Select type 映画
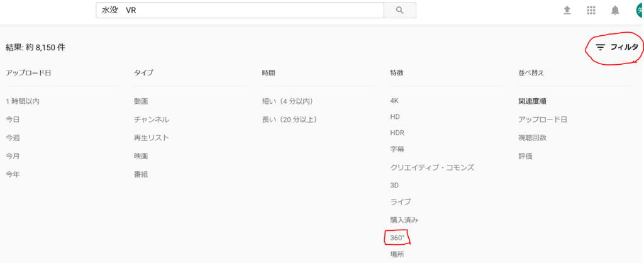The height and width of the screenshot is (263, 644). (141, 156)
